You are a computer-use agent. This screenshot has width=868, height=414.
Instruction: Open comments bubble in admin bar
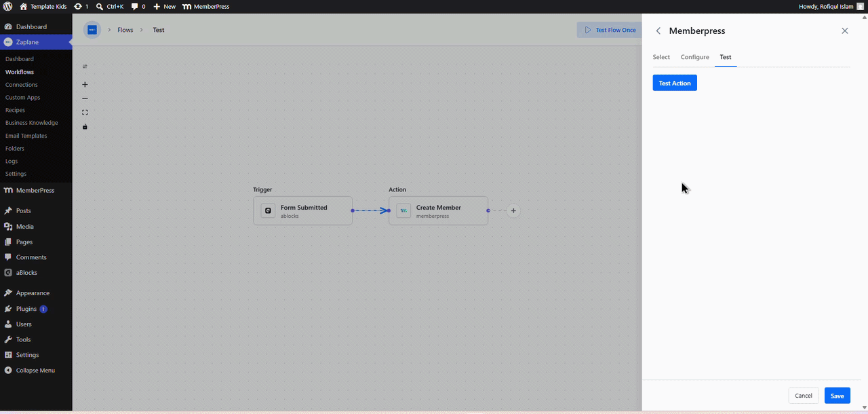(x=138, y=6)
